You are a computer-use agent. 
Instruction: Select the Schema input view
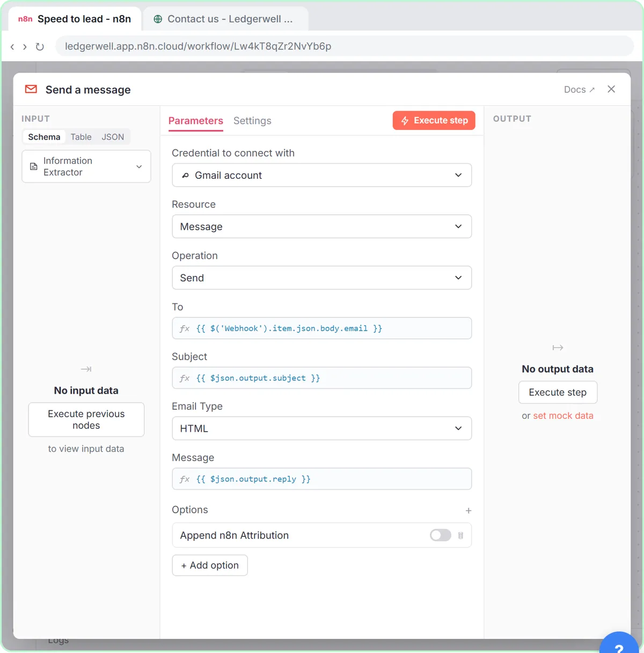click(x=44, y=137)
